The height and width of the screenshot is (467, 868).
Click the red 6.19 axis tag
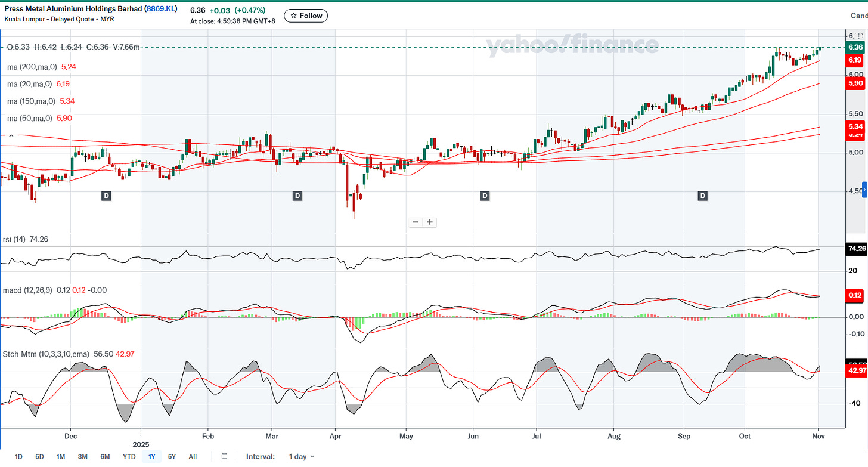click(x=855, y=60)
